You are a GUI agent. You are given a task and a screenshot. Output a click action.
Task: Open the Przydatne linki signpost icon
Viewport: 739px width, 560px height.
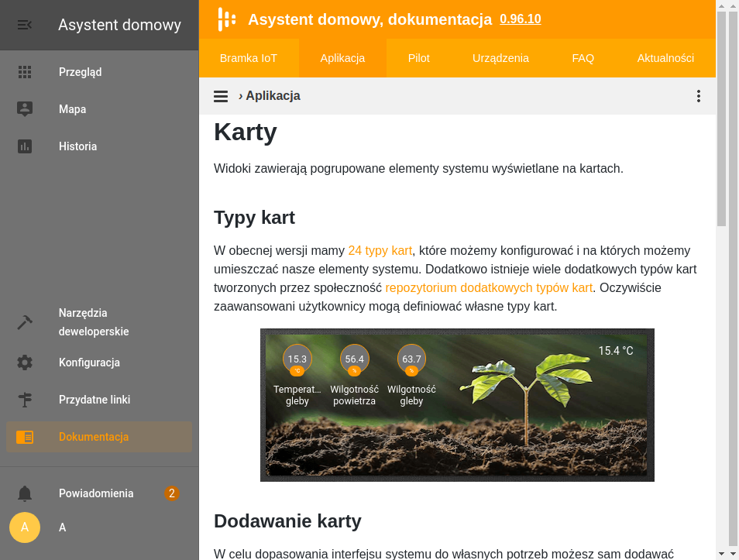[x=25, y=400]
